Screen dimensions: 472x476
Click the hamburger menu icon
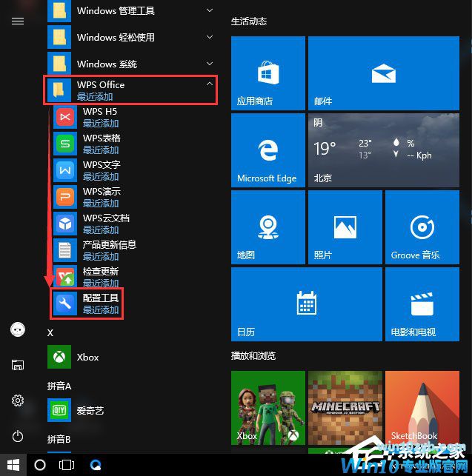(18, 21)
